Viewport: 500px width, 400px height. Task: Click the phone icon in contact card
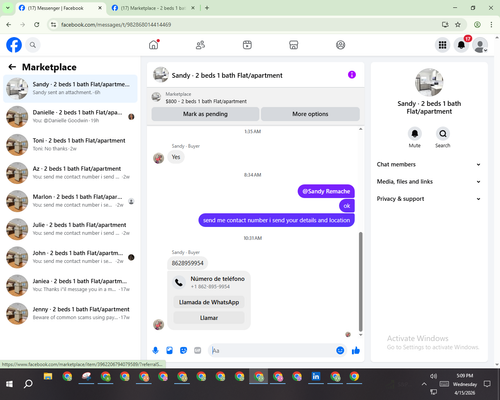(x=179, y=283)
